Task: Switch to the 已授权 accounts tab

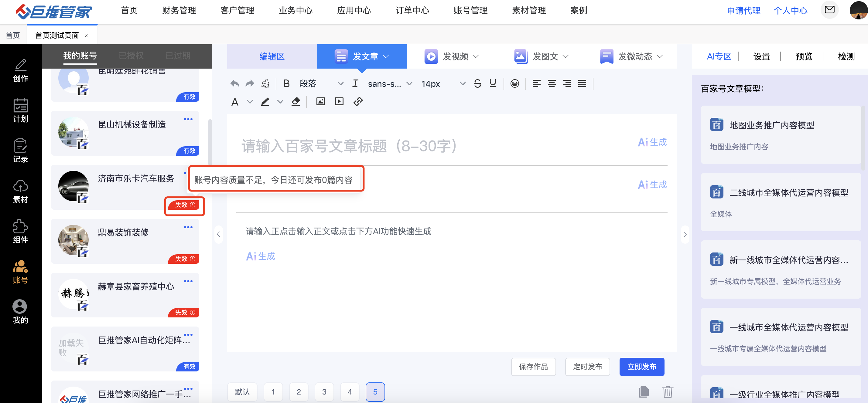Action: pyautogui.click(x=131, y=56)
